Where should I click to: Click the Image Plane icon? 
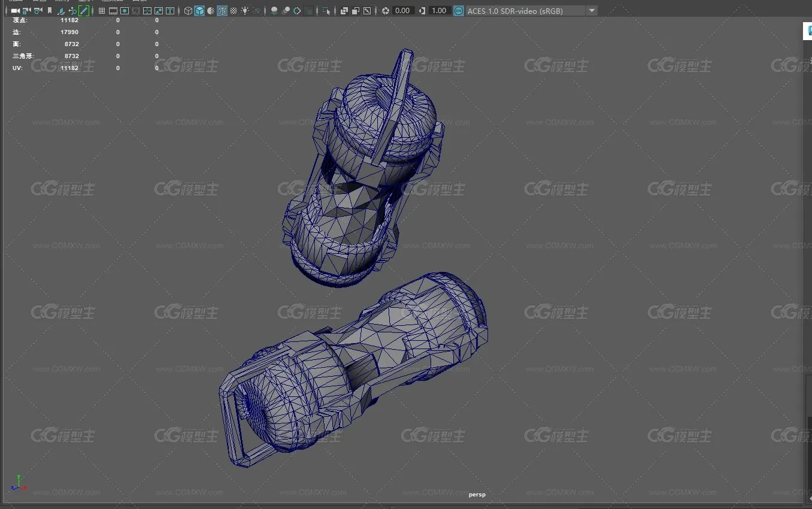(60, 11)
